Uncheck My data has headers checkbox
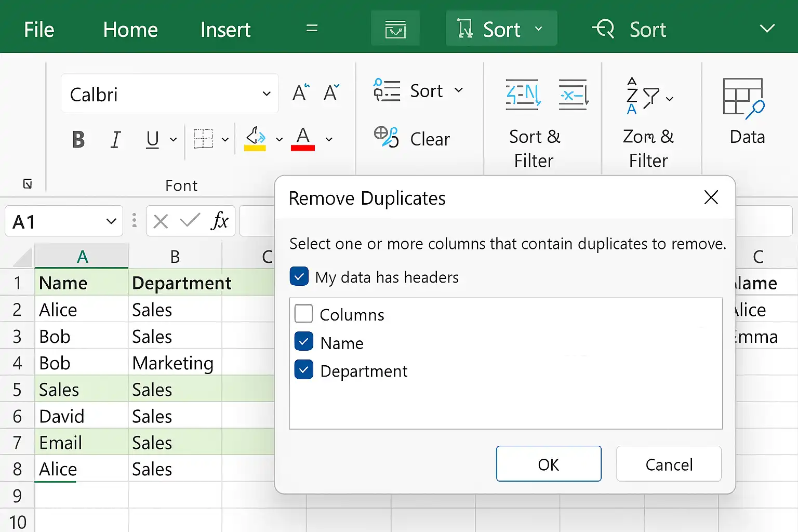The image size is (798, 532). point(299,277)
